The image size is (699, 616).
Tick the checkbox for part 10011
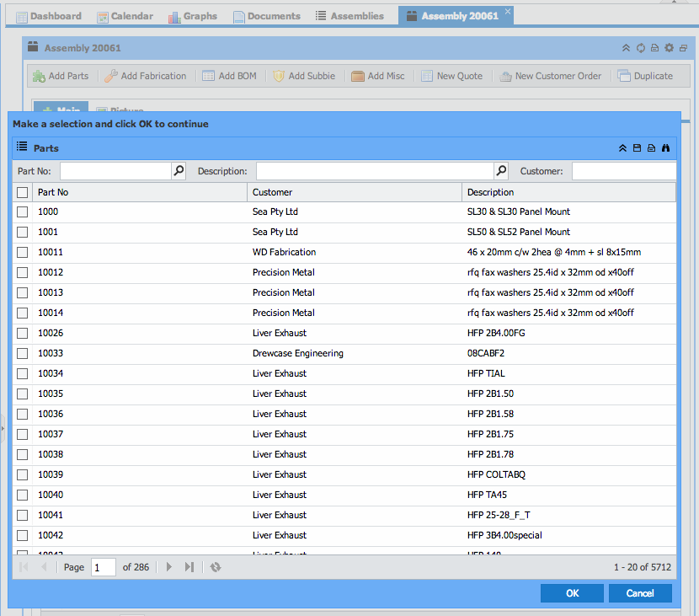click(x=22, y=252)
